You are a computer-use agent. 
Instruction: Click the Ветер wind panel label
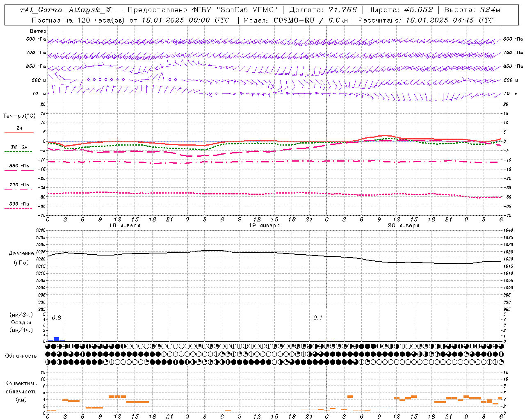[38, 31]
